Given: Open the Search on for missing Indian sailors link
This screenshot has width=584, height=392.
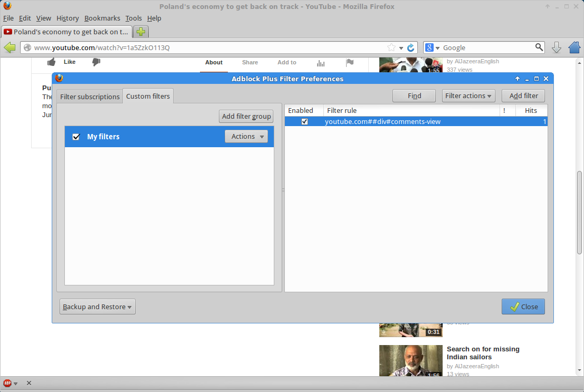Looking at the screenshot, I should coord(483,353).
